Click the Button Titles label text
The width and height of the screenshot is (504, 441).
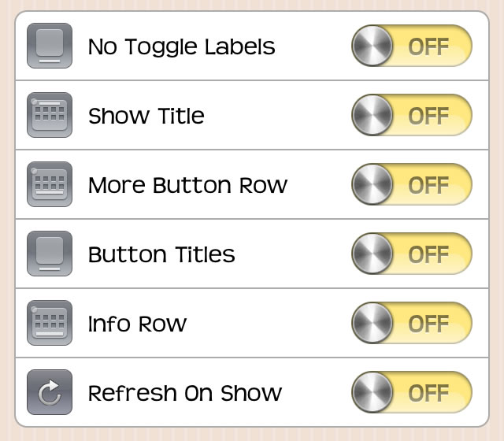pos(161,254)
